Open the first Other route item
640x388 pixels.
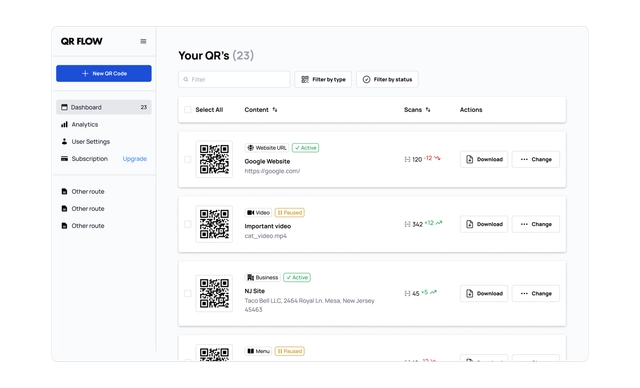tap(83, 191)
